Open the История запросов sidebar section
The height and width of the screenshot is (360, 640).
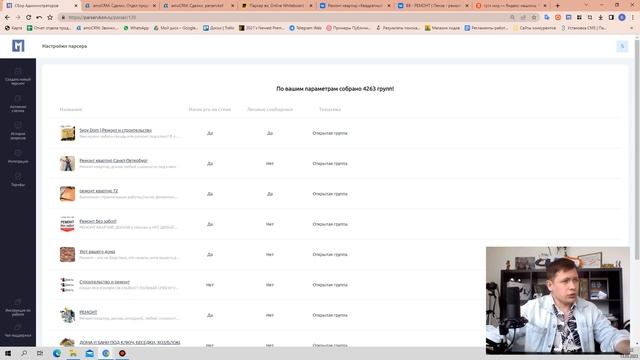[x=18, y=131]
